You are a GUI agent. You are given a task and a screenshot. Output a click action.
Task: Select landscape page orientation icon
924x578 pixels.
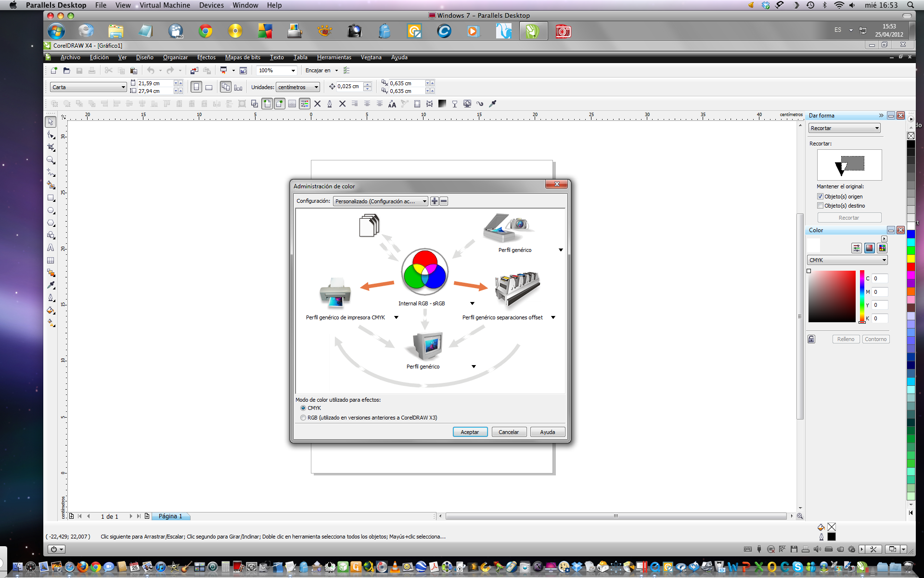[209, 87]
